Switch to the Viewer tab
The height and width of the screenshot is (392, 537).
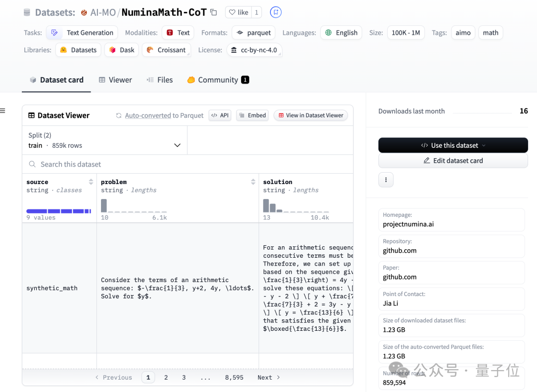point(115,80)
